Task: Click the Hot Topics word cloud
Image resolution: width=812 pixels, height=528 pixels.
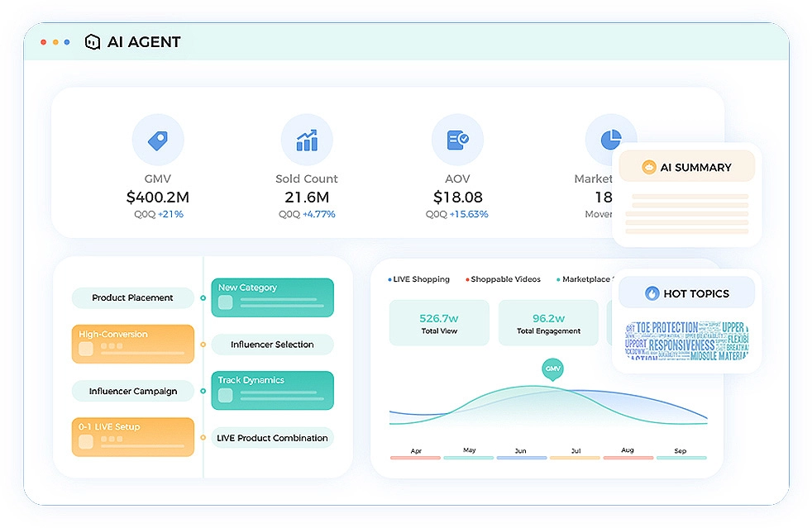Action: (686, 340)
